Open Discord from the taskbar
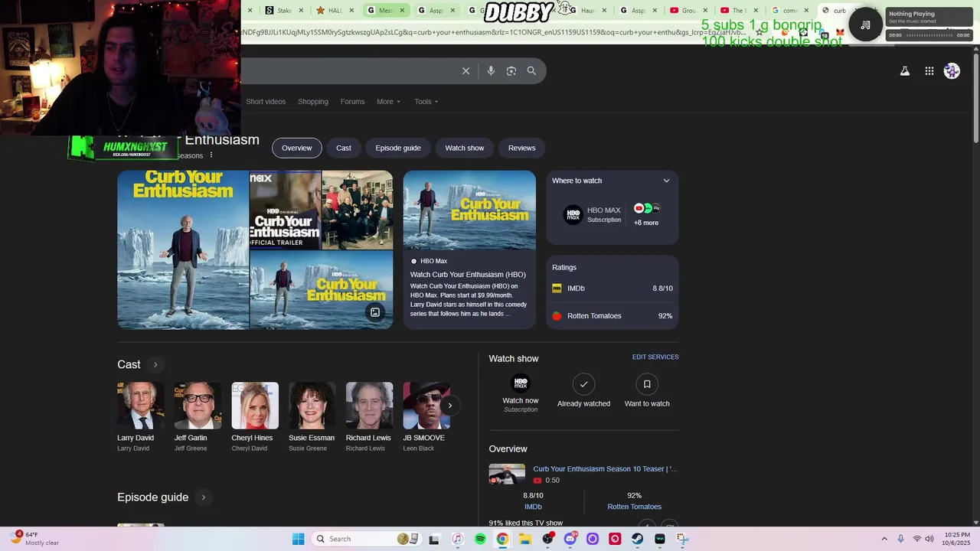 pyautogui.click(x=570, y=539)
